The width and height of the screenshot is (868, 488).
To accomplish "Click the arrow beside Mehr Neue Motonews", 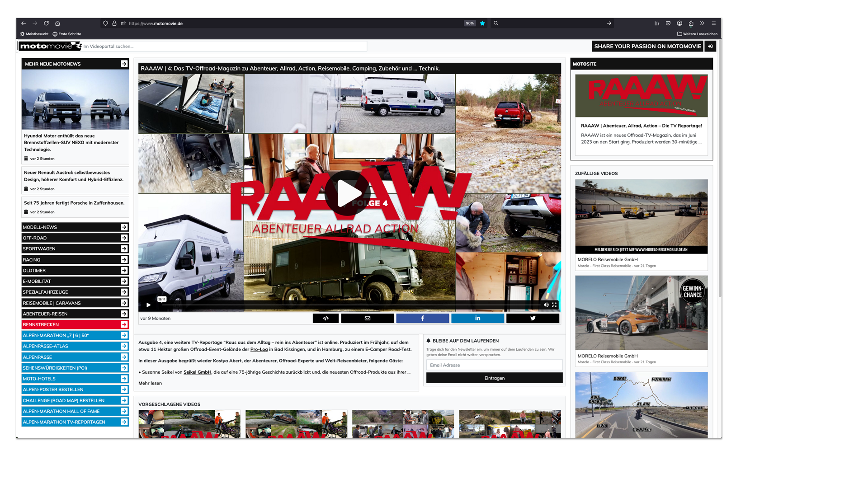I will click(124, 64).
